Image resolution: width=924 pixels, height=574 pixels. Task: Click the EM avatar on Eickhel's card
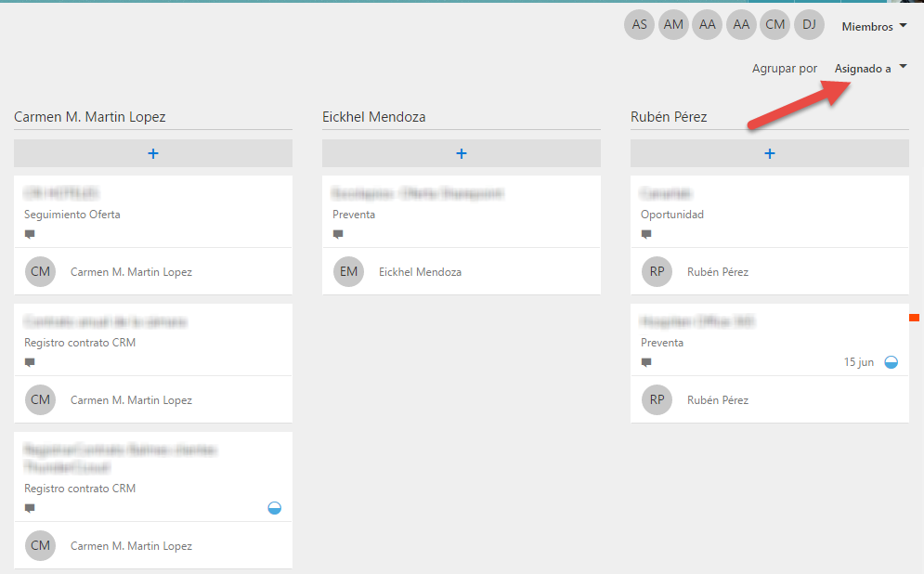point(348,272)
